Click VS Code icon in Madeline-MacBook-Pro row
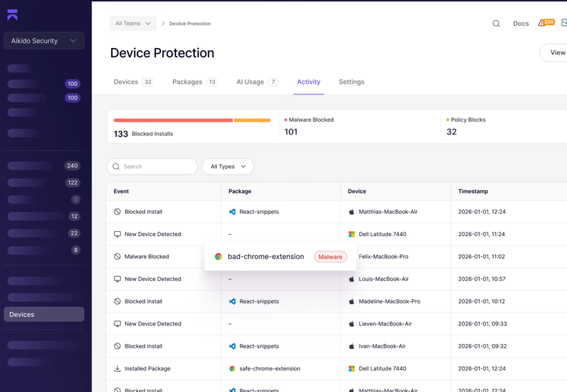 pos(232,301)
